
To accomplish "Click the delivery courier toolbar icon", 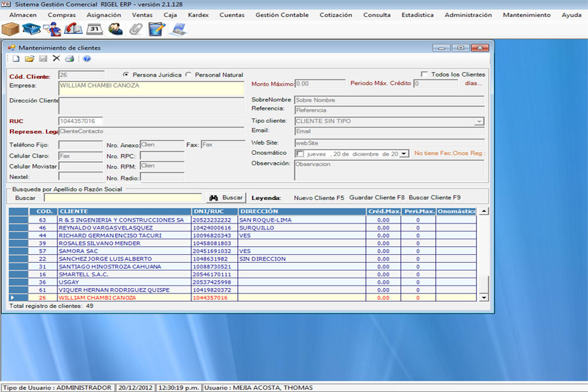I will coord(52,29).
